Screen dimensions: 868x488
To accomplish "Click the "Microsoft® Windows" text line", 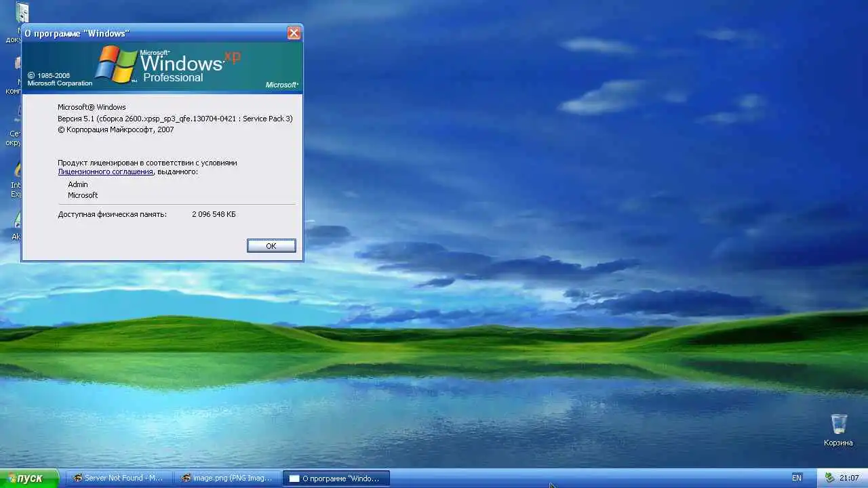I will [92, 107].
